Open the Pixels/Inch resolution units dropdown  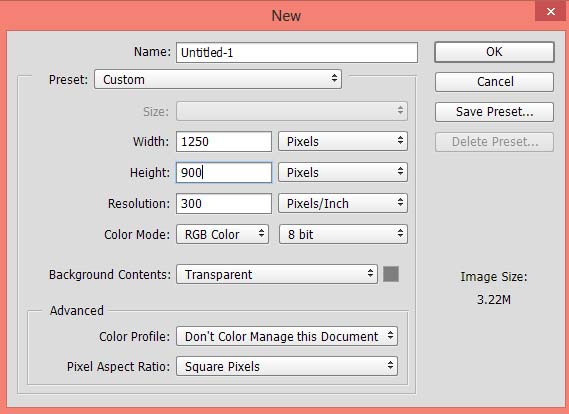(x=343, y=204)
